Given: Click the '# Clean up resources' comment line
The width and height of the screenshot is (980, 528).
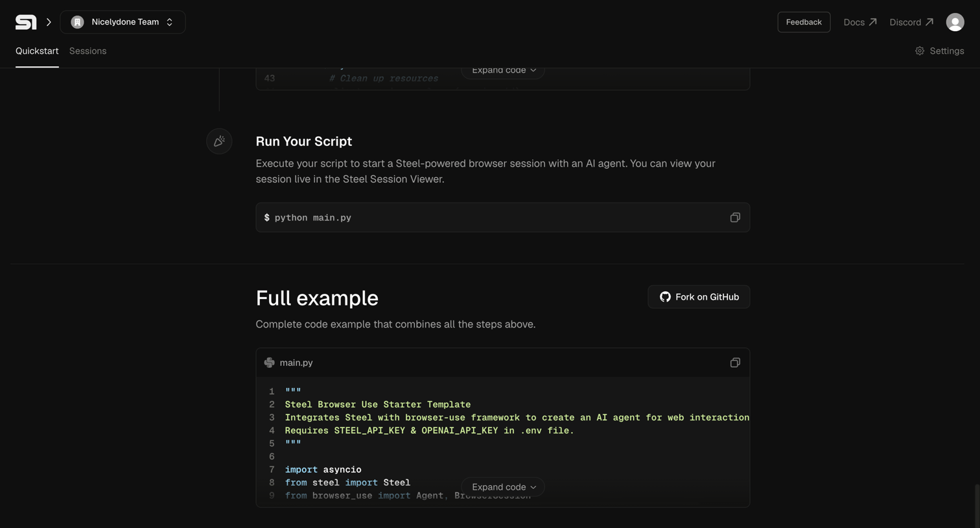Looking at the screenshot, I should click(384, 78).
